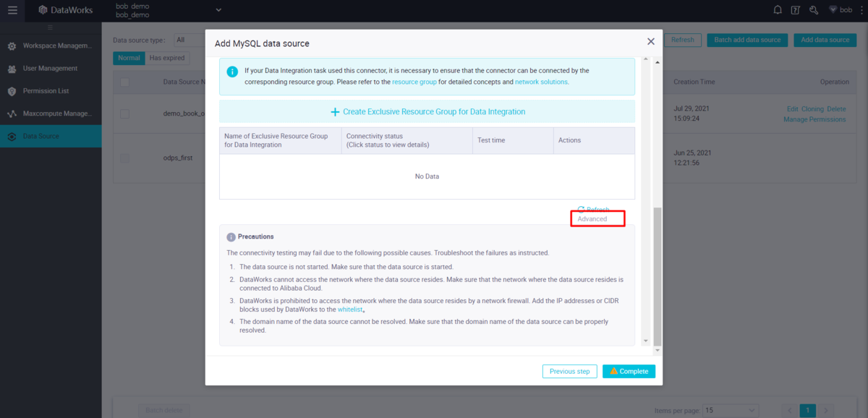
Task: Click the Add data source button
Action: click(x=825, y=40)
